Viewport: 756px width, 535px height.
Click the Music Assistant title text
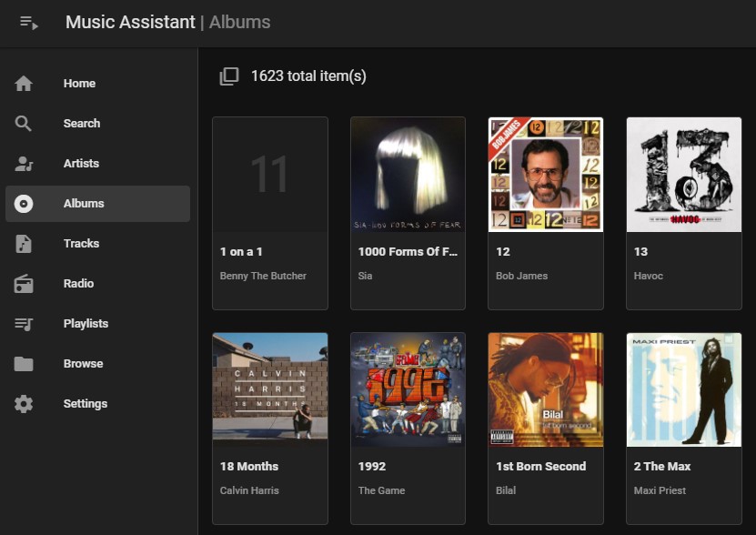coord(130,22)
